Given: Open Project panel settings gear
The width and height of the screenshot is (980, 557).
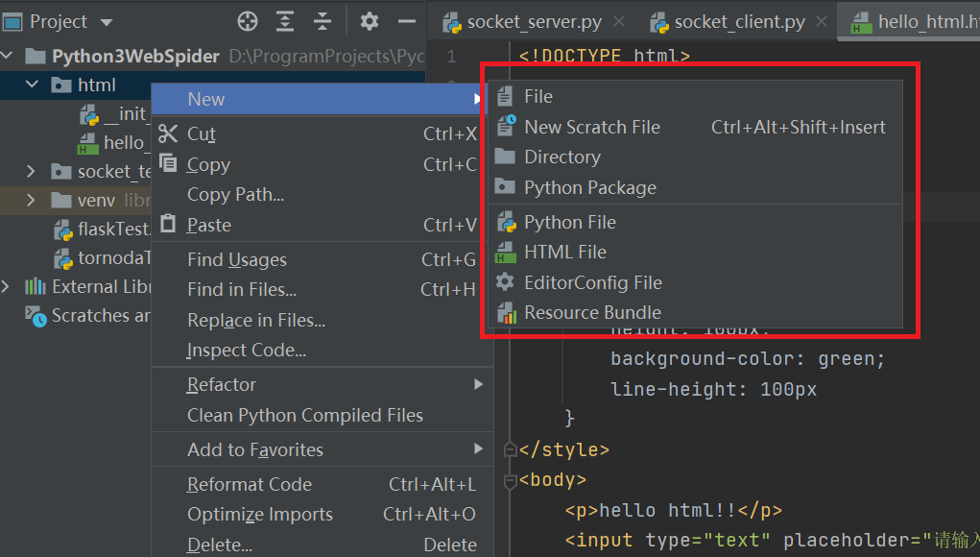Looking at the screenshot, I should 370,21.
